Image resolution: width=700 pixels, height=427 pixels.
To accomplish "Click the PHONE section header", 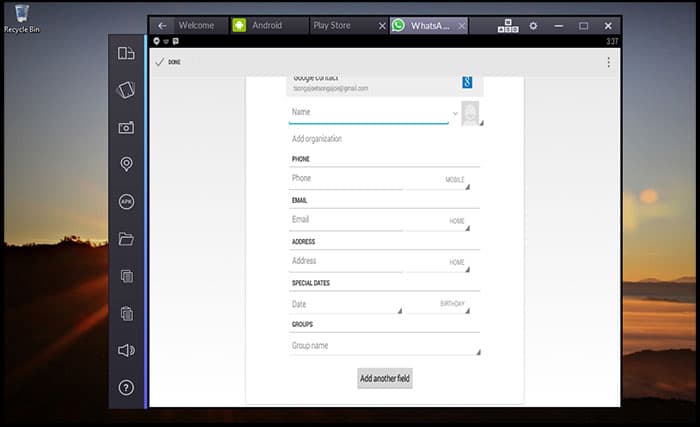I will coord(300,159).
